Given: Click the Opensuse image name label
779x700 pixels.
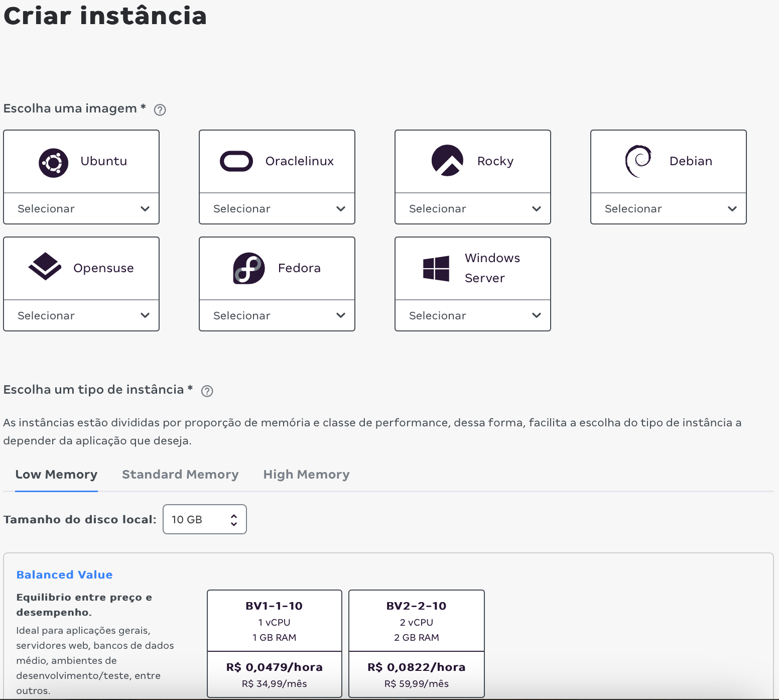Looking at the screenshot, I should tap(104, 268).
